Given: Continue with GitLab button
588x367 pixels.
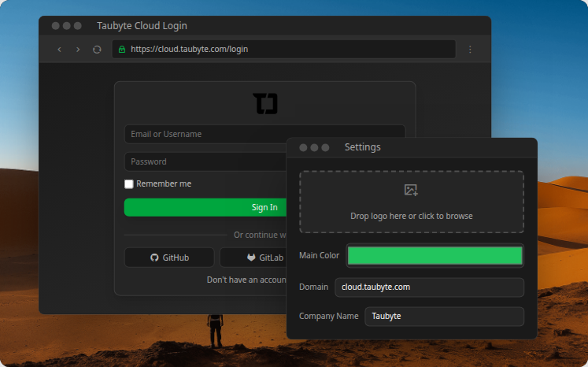Looking at the screenshot, I should pyautogui.click(x=253, y=258).
